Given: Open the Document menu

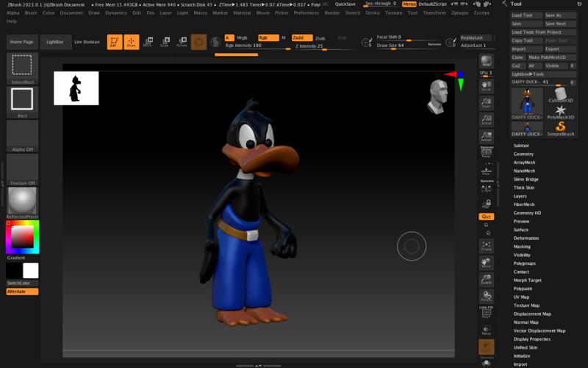Looking at the screenshot, I should [71, 13].
